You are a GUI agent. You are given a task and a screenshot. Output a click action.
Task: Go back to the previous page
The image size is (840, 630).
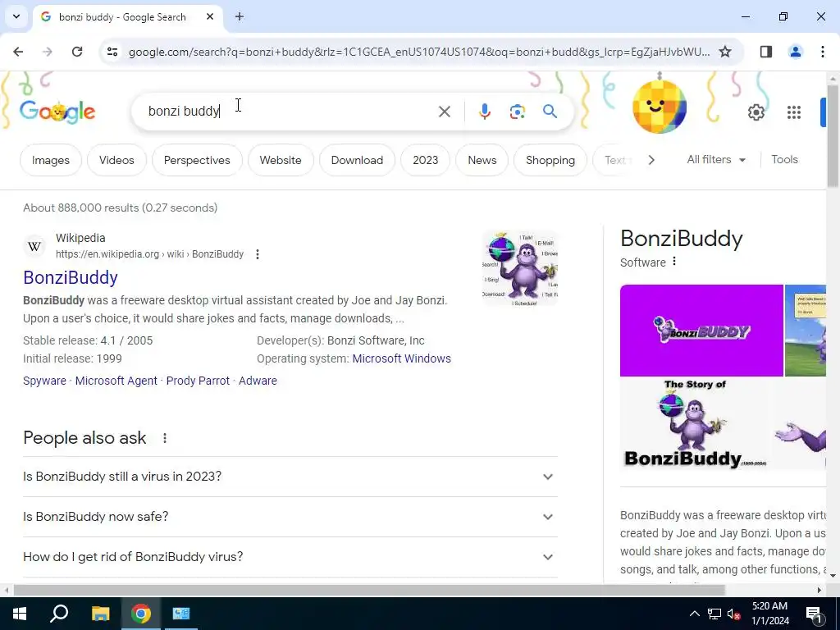pos(18,52)
